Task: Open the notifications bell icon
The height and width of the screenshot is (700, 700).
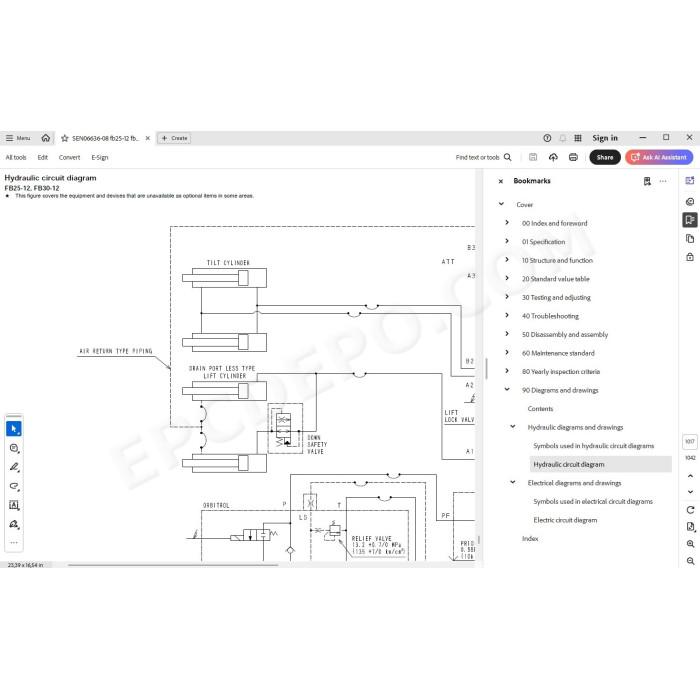Action: pos(563,138)
